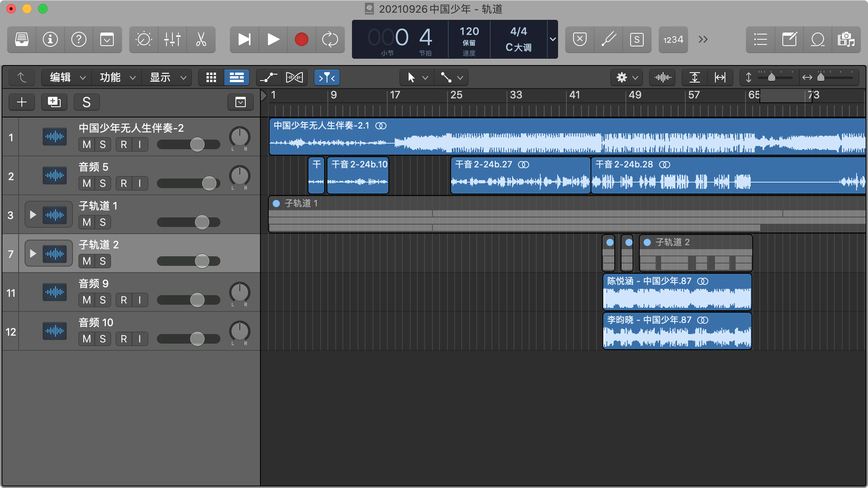Open the Tuner icon
The height and width of the screenshot is (488, 868).
pyautogui.click(x=608, y=39)
